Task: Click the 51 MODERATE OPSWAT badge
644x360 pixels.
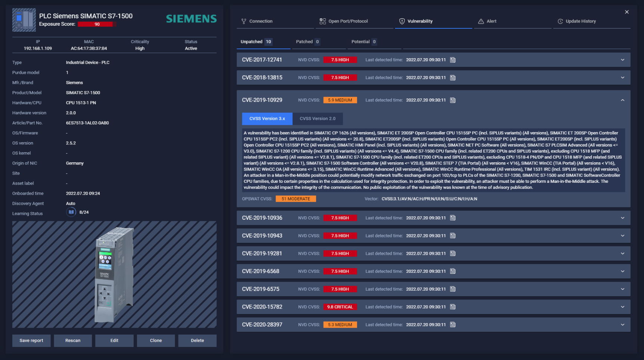Action: click(296, 199)
